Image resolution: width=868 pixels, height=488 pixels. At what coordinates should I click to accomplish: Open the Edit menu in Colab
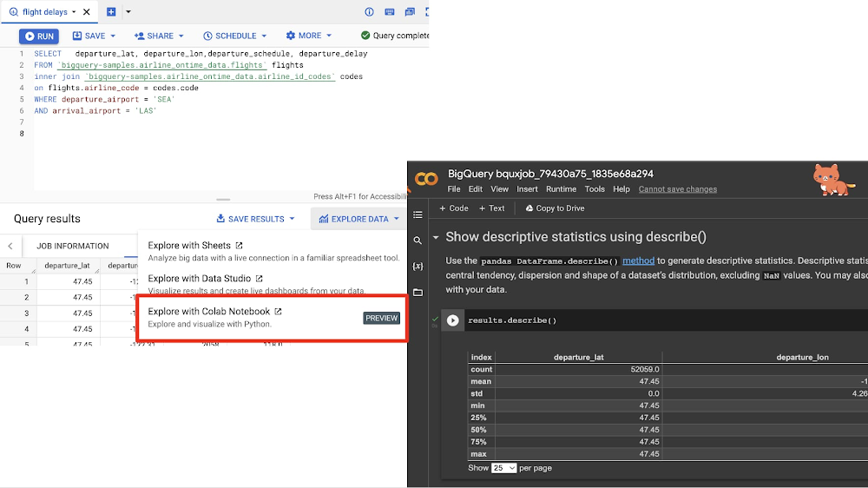point(476,189)
